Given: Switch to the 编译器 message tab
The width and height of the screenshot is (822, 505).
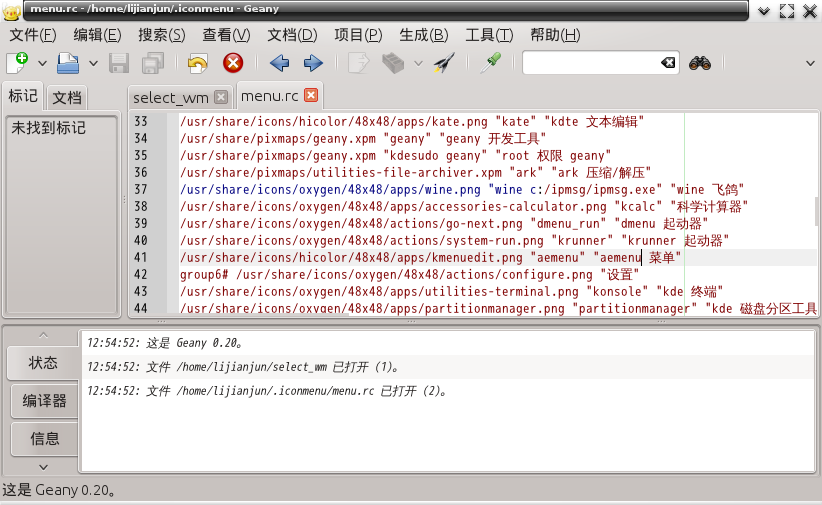Looking at the screenshot, I should tap(44, 401).
